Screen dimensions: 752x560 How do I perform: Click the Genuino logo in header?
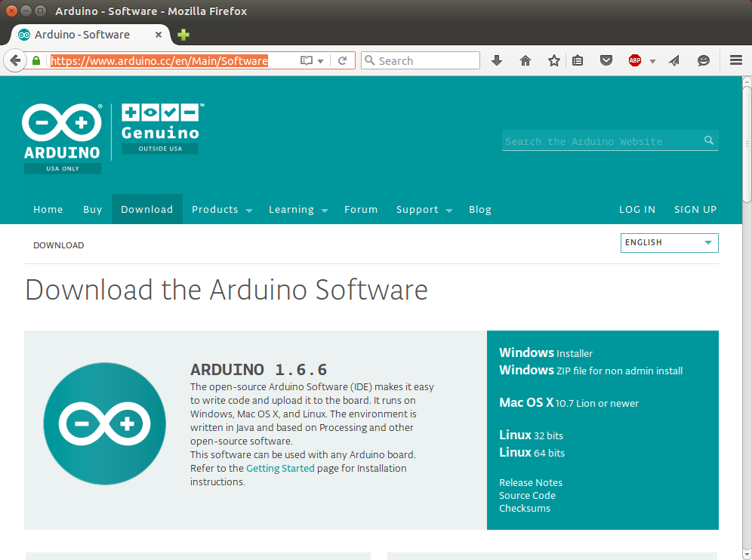click(x=162, y=128)
